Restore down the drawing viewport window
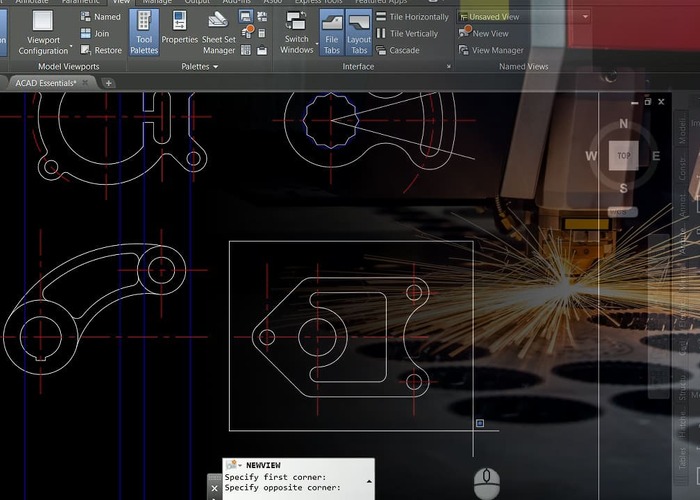 (x=648, y=102)
